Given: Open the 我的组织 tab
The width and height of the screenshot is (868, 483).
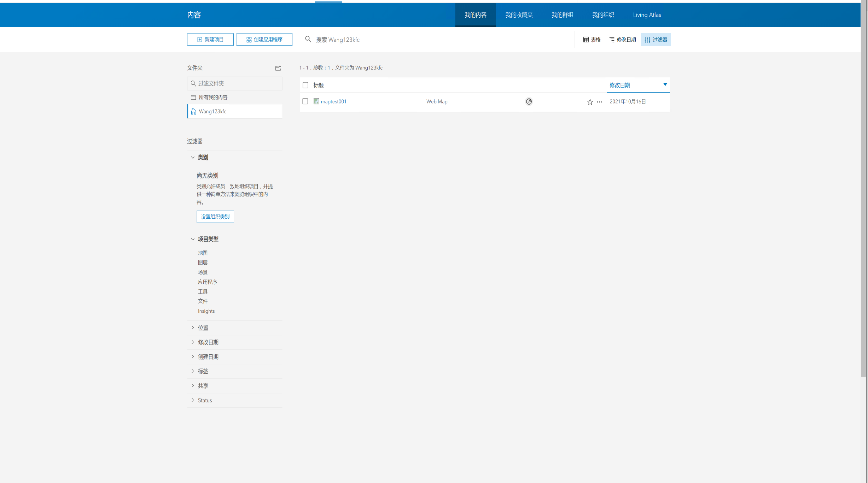Looking at the screenshot, I should tap(603, 15).
